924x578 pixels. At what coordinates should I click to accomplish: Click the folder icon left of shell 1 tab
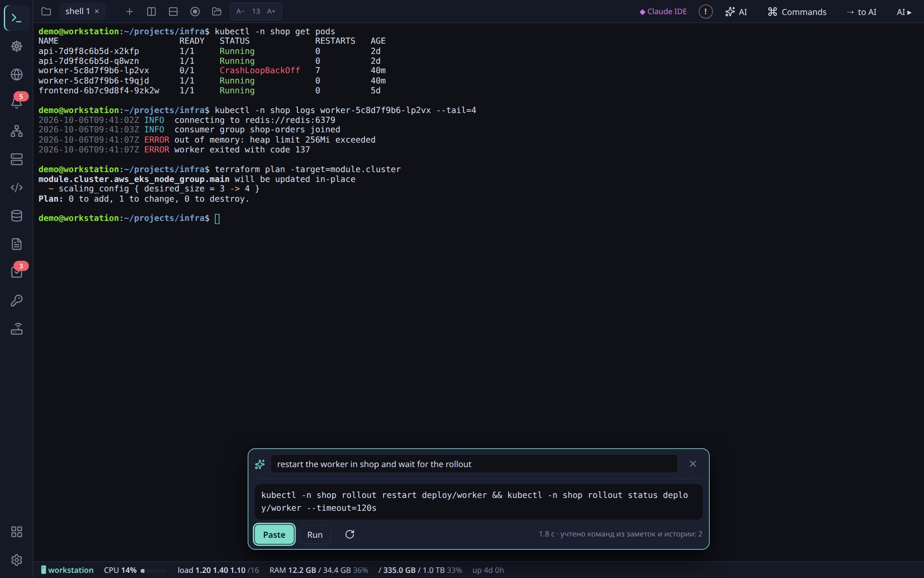(x=46, y=12)
